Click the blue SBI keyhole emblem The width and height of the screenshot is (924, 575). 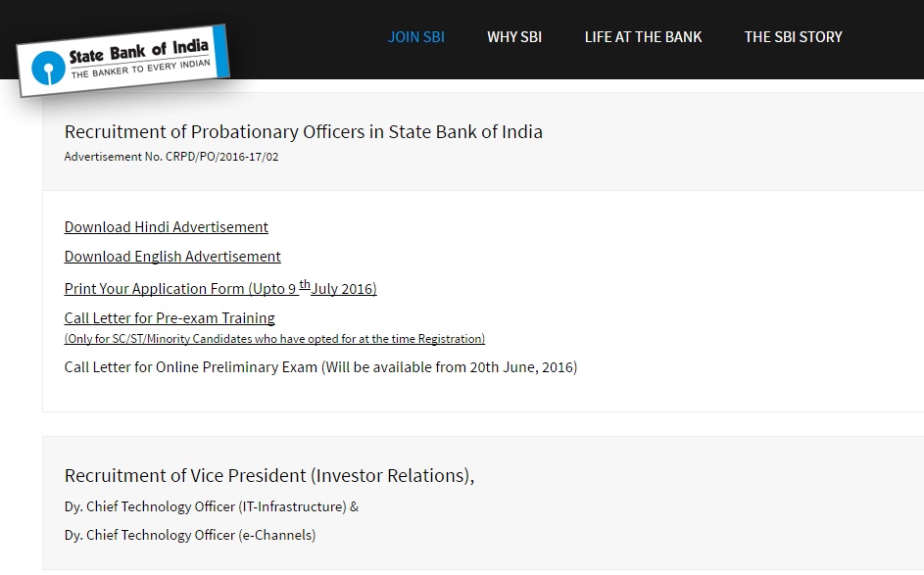pos(48,68)
